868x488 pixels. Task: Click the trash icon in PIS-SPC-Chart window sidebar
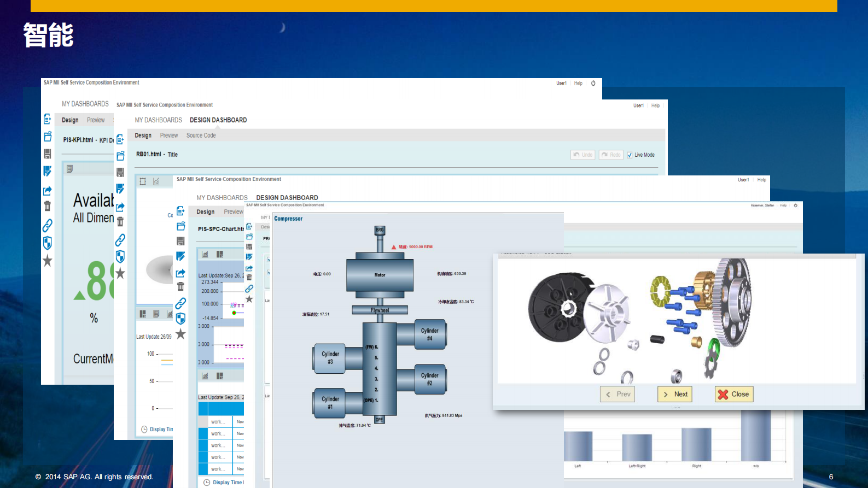[x=180, y=286]
